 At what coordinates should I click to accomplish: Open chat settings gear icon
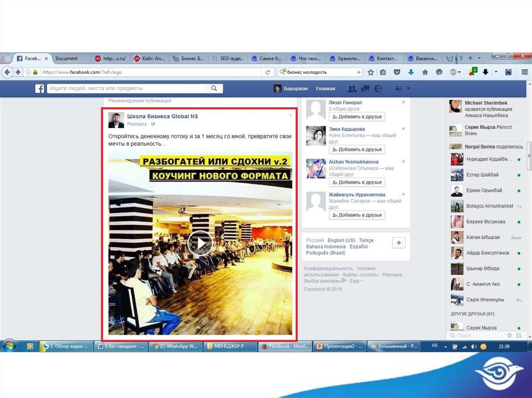[510, 336]
